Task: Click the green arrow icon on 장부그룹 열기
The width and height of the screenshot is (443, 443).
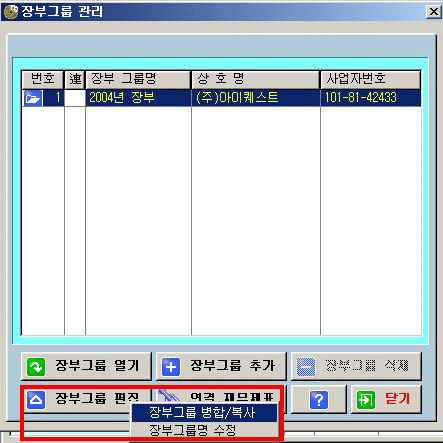Action: pos(36,367)
